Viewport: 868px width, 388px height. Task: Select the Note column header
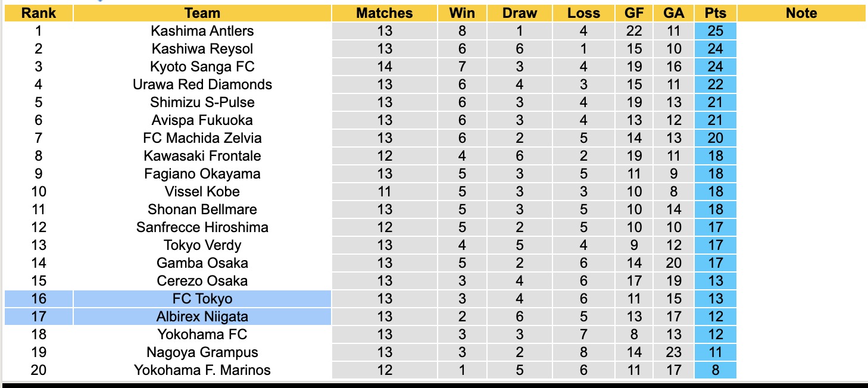[x=801, y=13]
